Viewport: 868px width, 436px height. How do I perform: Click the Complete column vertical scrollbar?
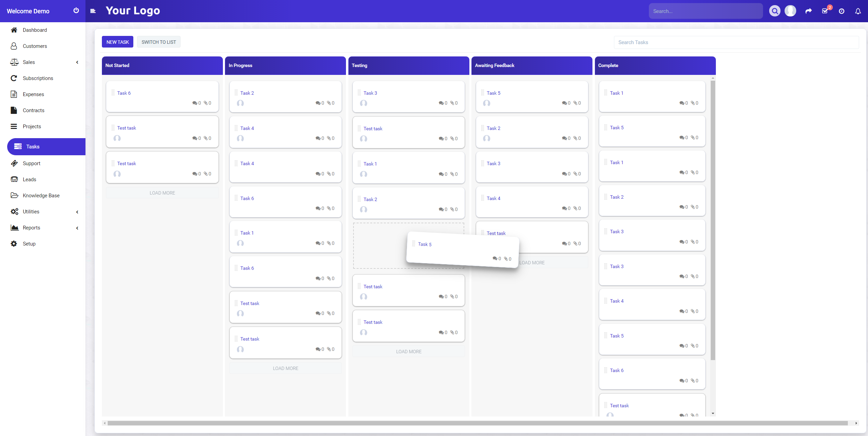pyautogui.click(x=713, y=219)
